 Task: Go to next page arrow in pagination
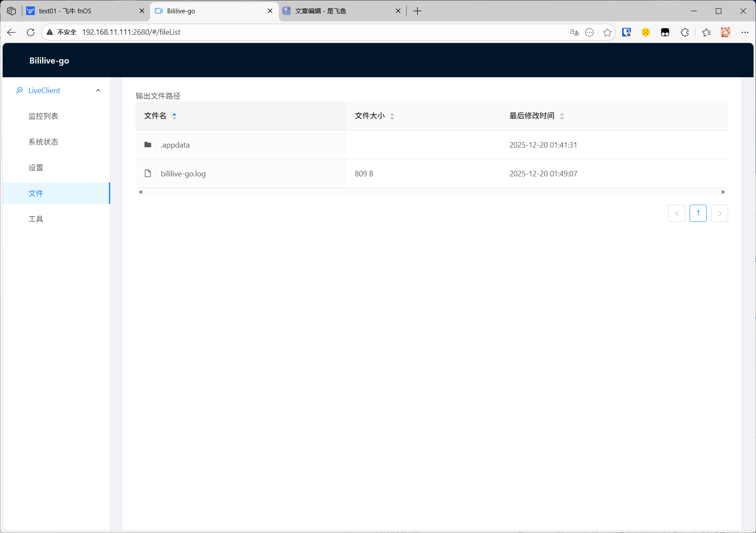click(719, 213)
